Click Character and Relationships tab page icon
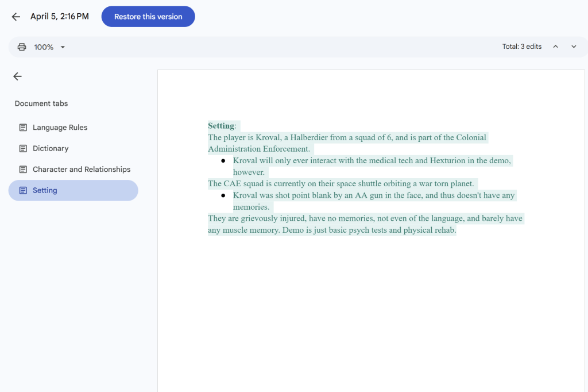588x392 pixels. (x=23, y=170)
